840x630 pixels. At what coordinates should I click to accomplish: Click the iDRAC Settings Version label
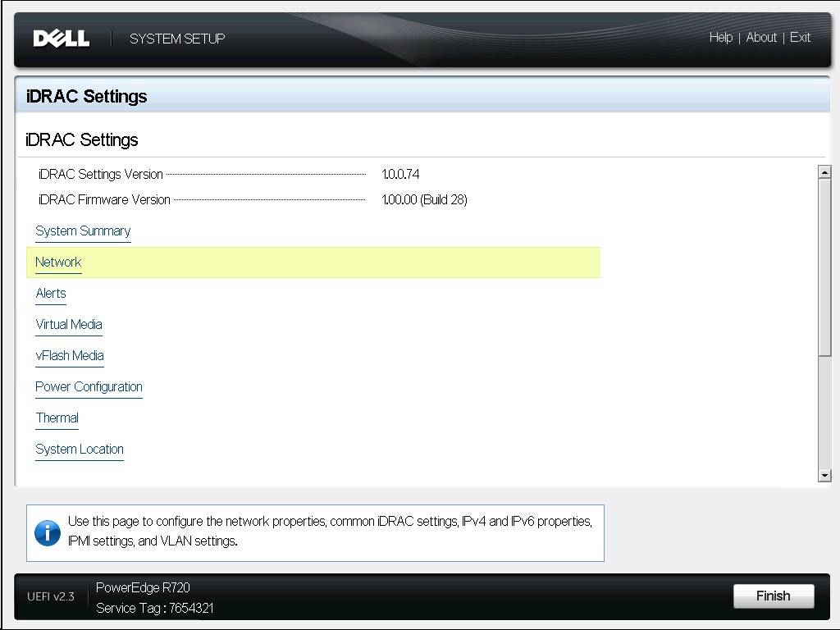click(x=101, y=174)
